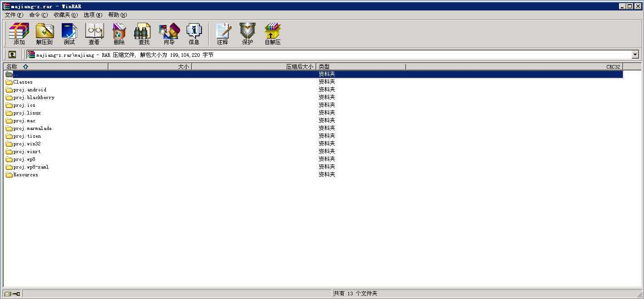The image size is (644, 299).
Task: Click the 删除 (Delete) toolbar icon
Action: (119, 34)
